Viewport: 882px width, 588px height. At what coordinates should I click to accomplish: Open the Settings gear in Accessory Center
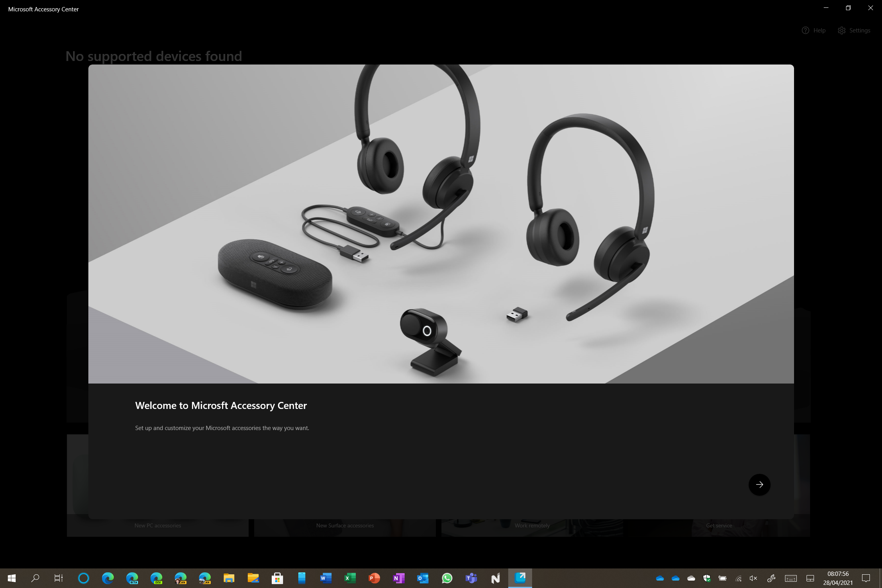point(854,30)
